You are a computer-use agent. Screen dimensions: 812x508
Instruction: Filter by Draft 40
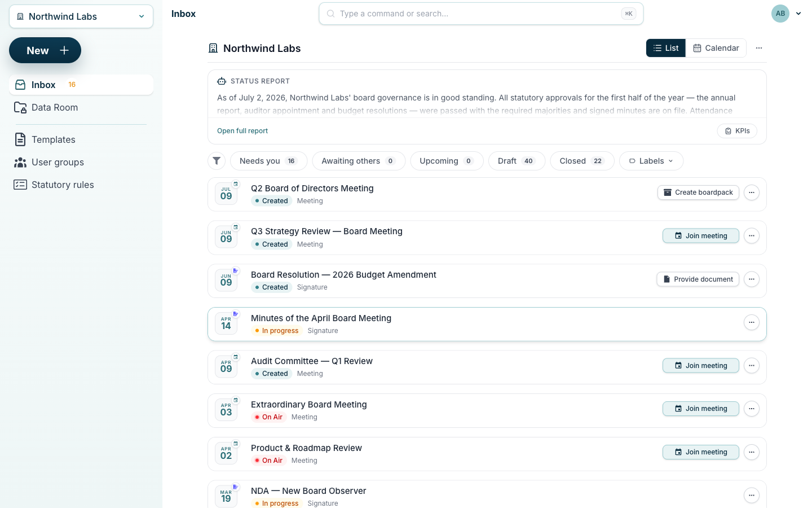(x=517, y=161)
